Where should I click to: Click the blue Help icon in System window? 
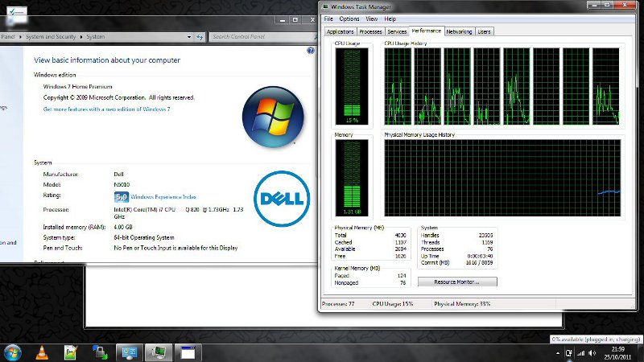[x=311, y=51]
